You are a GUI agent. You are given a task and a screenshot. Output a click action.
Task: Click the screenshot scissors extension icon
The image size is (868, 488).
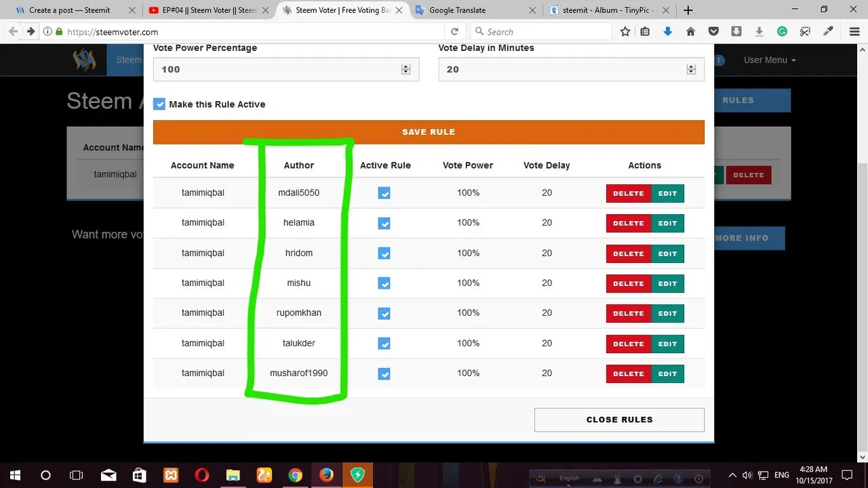click(x=805, y=32)
